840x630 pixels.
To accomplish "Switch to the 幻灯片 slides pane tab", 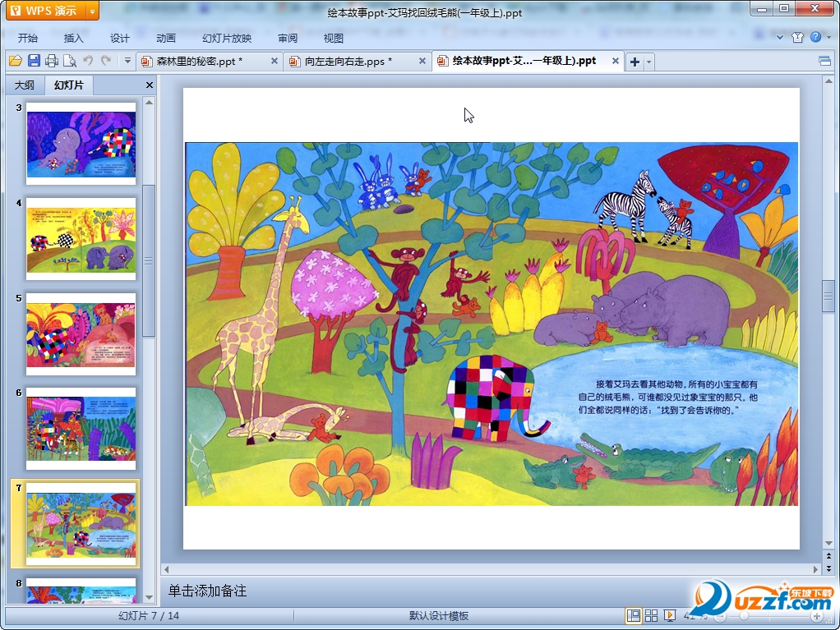I will click(x=68, y=85).
